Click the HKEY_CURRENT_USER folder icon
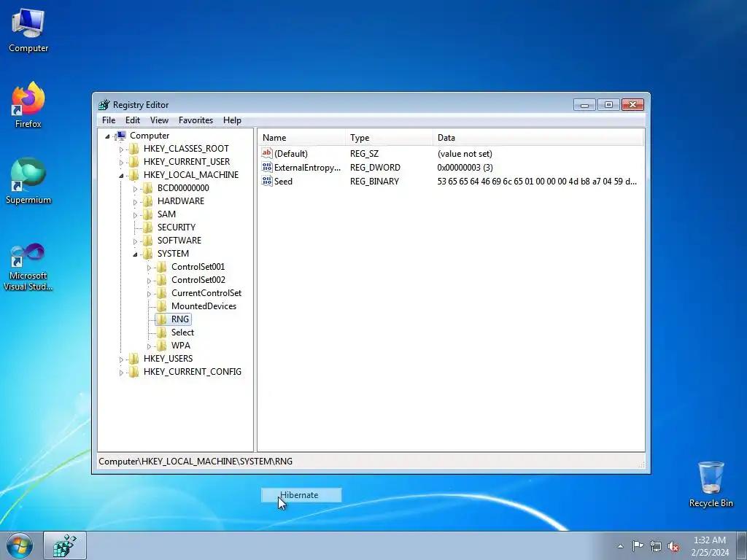Viewport: 747px width, 560px height. click(x=134, y=162)
